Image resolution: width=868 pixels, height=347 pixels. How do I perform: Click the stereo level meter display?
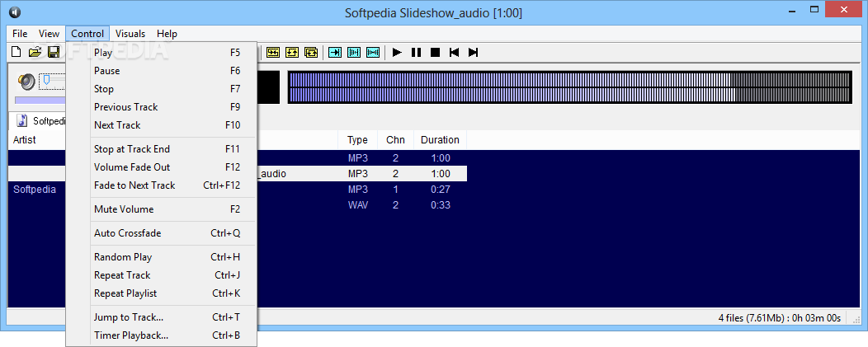[x=569, y=87]
